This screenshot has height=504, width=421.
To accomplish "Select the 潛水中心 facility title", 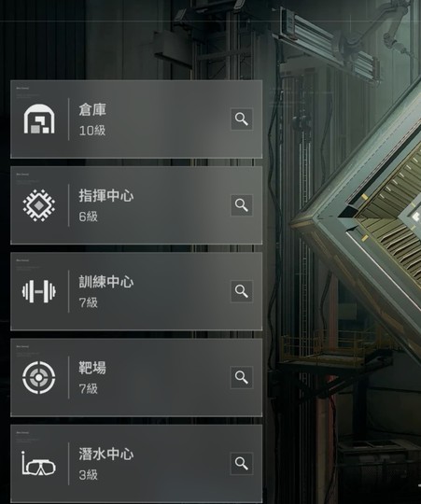I will click(106, 454).
